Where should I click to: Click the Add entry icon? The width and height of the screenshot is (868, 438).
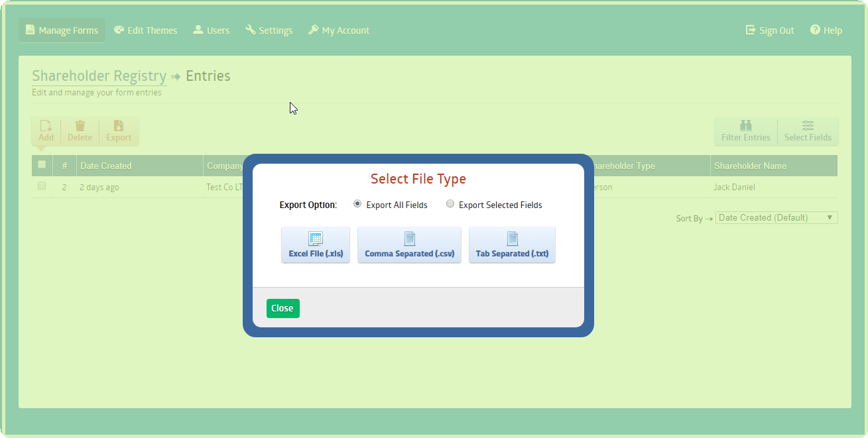(46, 126)
